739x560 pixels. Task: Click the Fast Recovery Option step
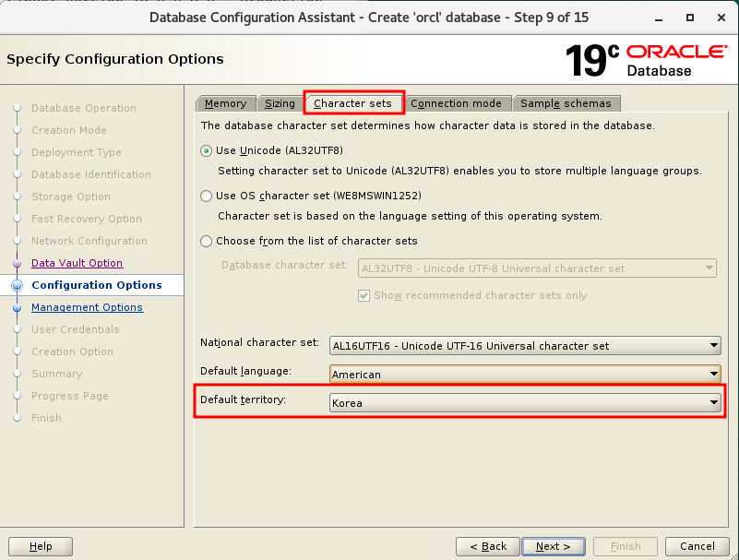point(86,219)
